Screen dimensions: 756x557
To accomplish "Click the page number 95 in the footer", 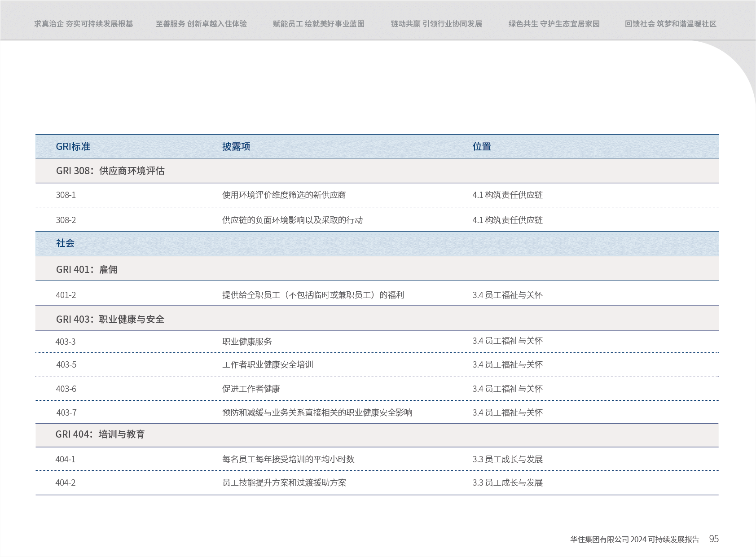I will click(714, 539).
